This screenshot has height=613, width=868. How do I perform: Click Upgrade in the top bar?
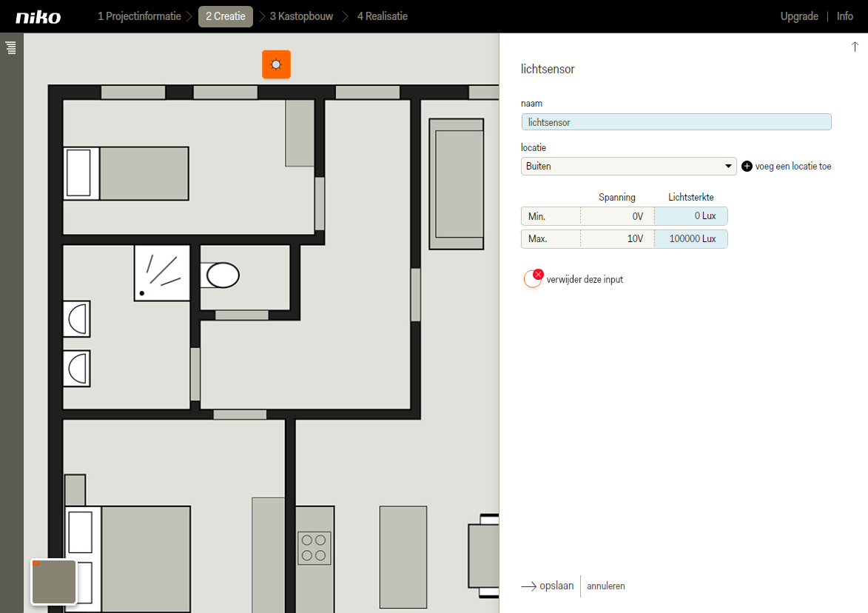798,16
